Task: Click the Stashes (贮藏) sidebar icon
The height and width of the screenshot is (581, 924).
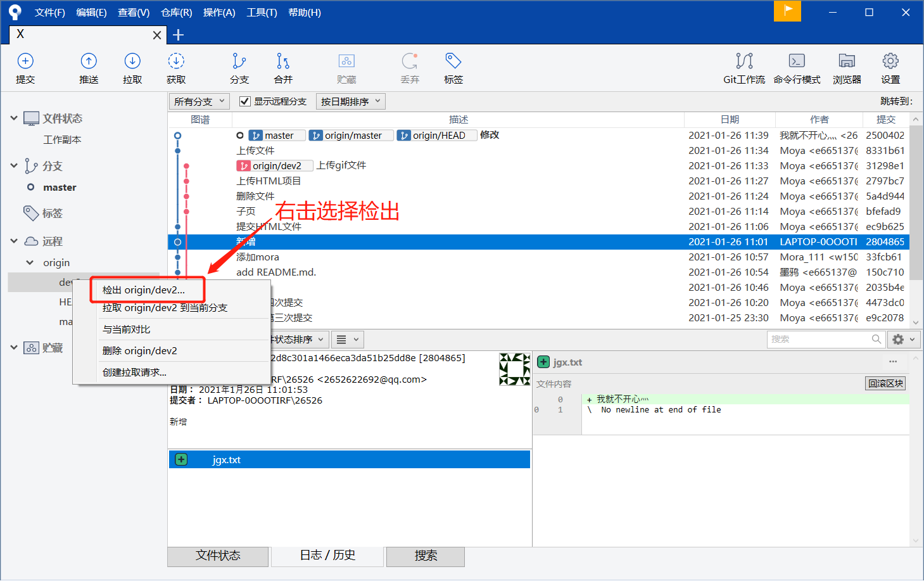Action: coord(32,348)
